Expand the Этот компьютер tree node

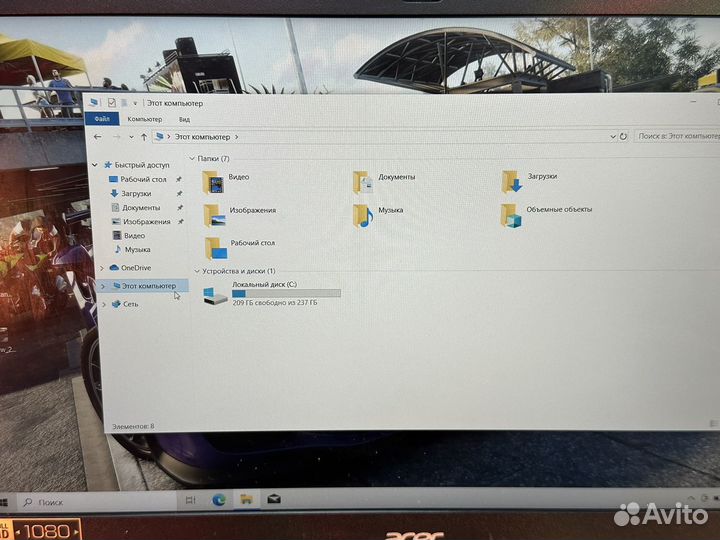pyautogui.click(x=102, y=286)
